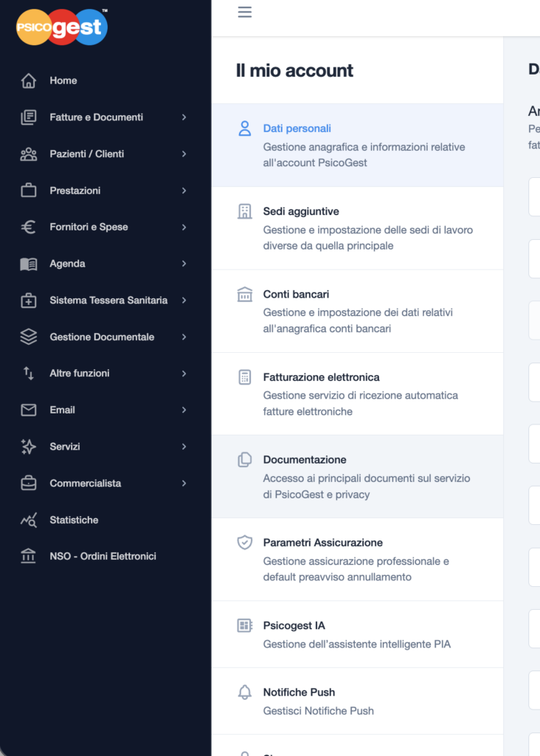540x756 pixels.
Task: Click the Notifiche Push bell icon
Action: pos(245,693)
